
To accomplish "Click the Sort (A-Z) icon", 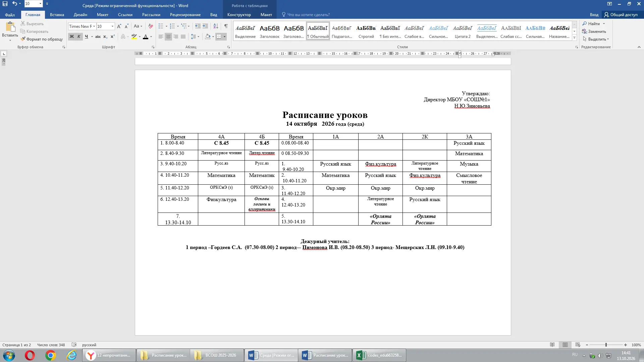I will point(216,26).
